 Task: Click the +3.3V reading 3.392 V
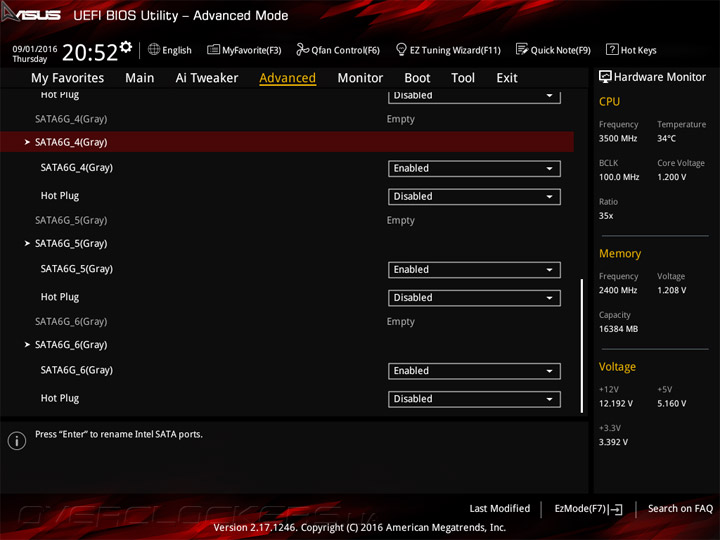(x=613, y=442)
